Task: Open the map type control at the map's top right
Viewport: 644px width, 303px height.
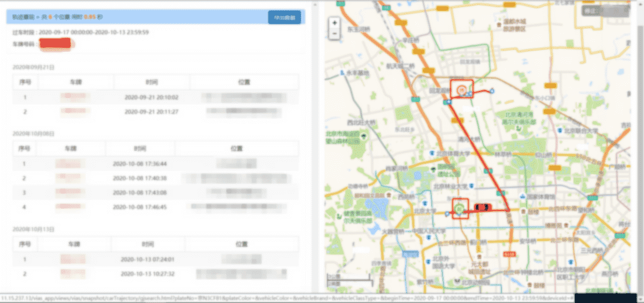Action: (605, 12)
